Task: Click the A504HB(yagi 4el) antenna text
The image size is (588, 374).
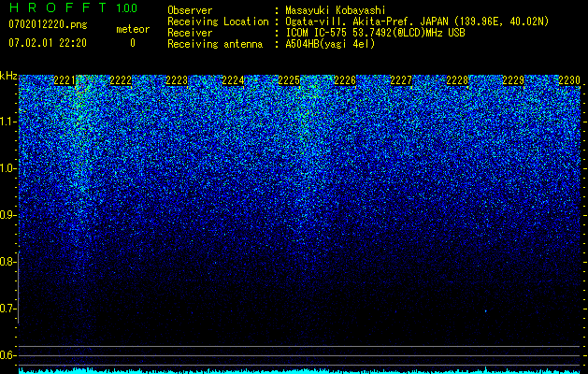Action: coord(330,44)
